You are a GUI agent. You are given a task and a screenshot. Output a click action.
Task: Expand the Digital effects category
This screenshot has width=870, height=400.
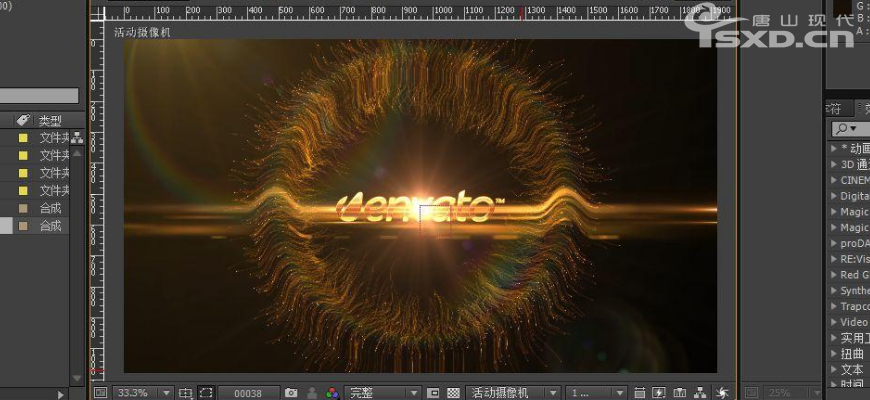tap(833, 196)
